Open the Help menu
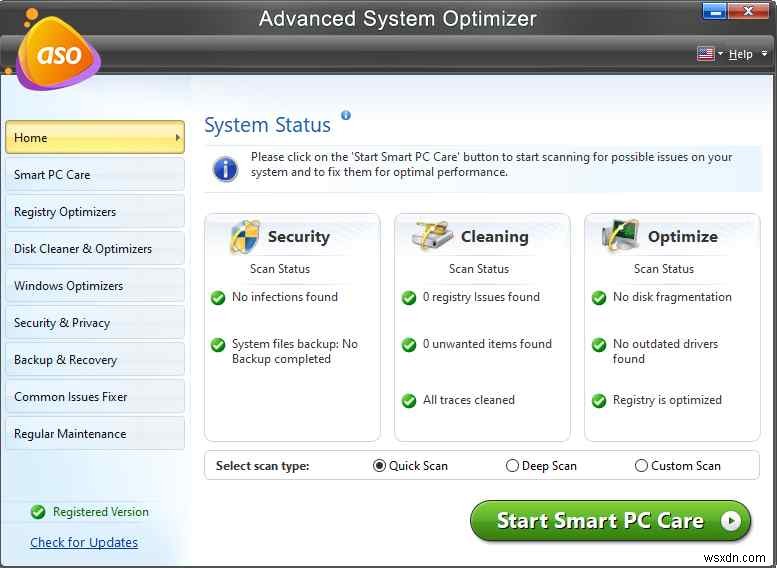The width and height of the screenshot is (777, 568). coord(740,54)
